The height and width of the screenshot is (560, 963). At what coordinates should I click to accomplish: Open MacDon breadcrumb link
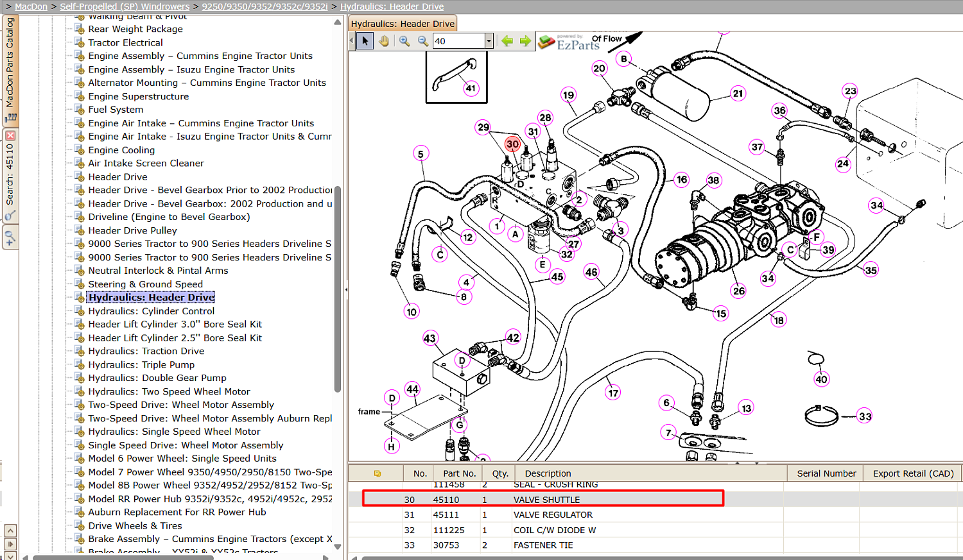[31, 6]
